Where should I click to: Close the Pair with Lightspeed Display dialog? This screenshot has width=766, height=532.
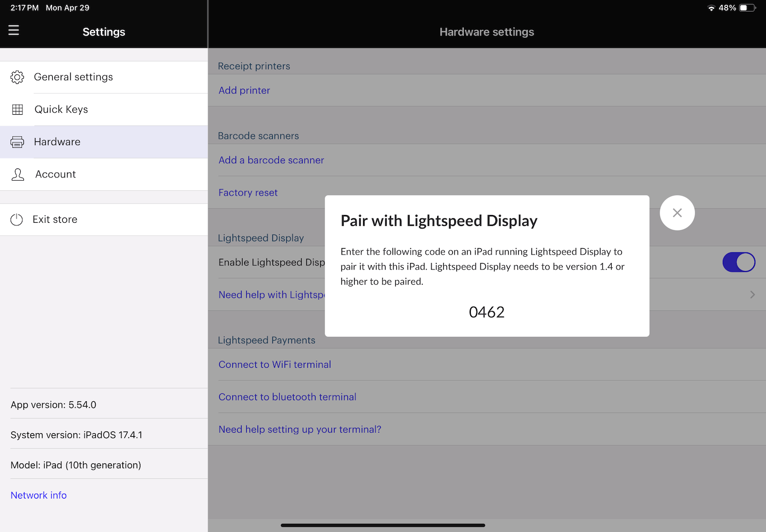677,213
